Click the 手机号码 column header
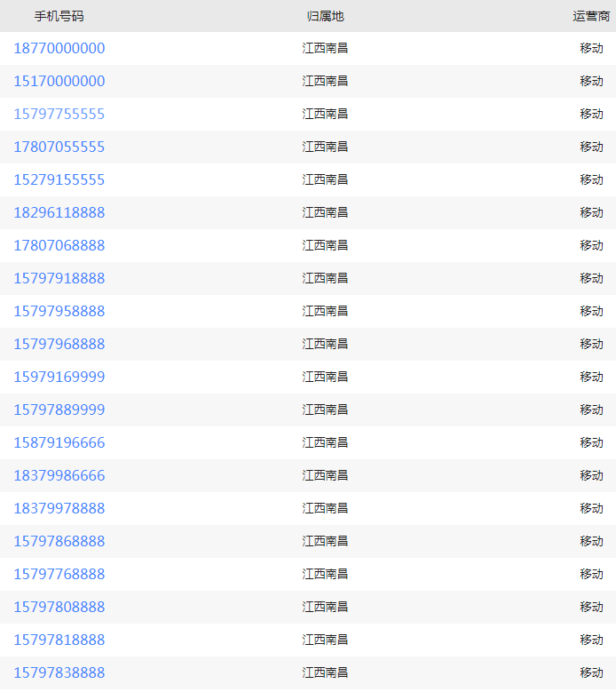 [59, 16]
